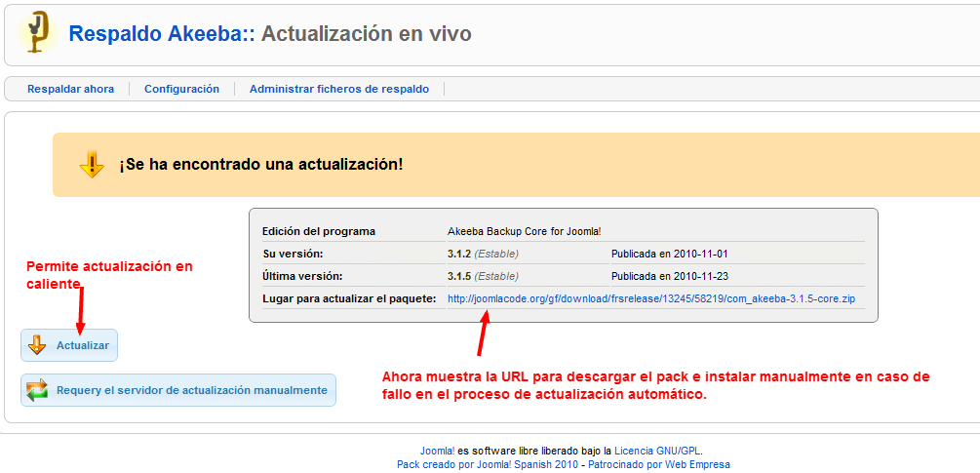
Task: Open the Patrocinado por Web Empresa link
Action: coord(659,465)
